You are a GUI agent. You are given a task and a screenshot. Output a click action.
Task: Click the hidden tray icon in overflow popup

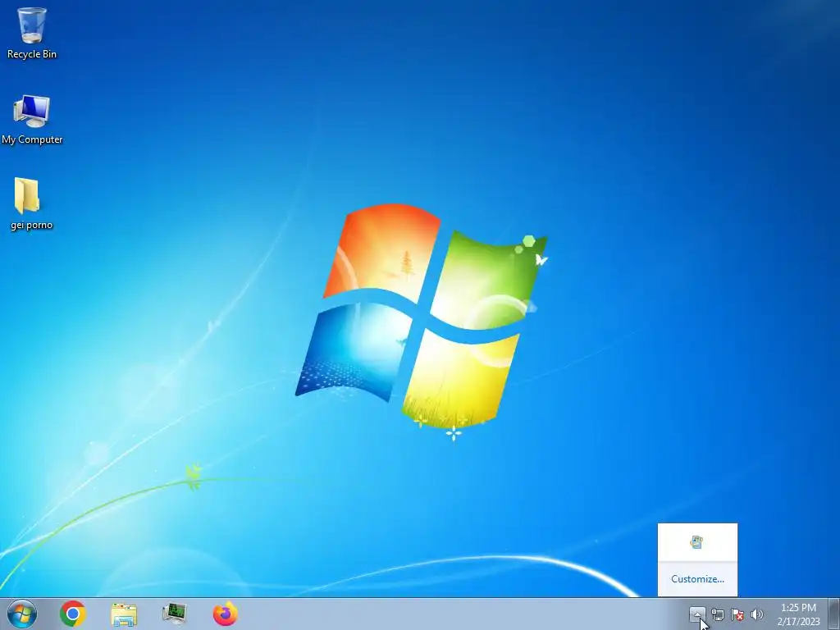coord(696,542)
